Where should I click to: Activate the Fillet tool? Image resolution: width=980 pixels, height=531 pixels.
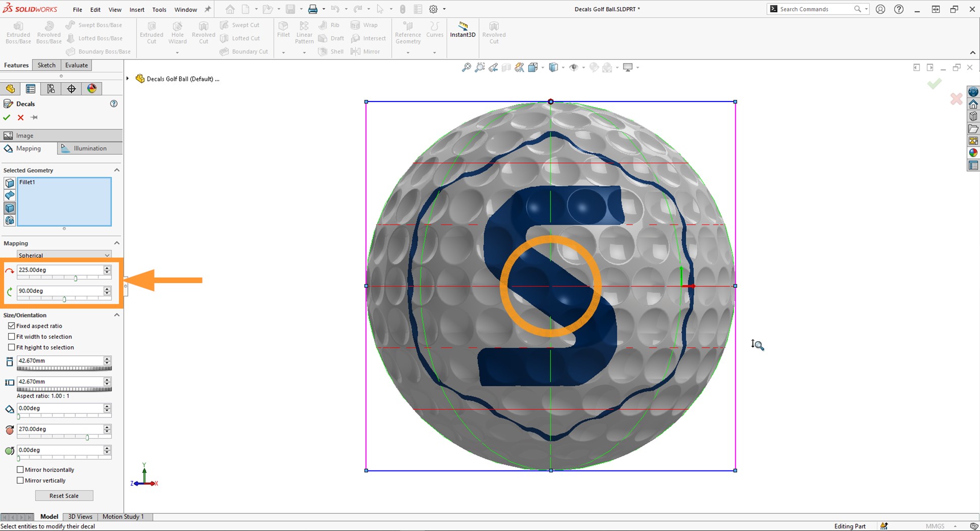[283, 30]
